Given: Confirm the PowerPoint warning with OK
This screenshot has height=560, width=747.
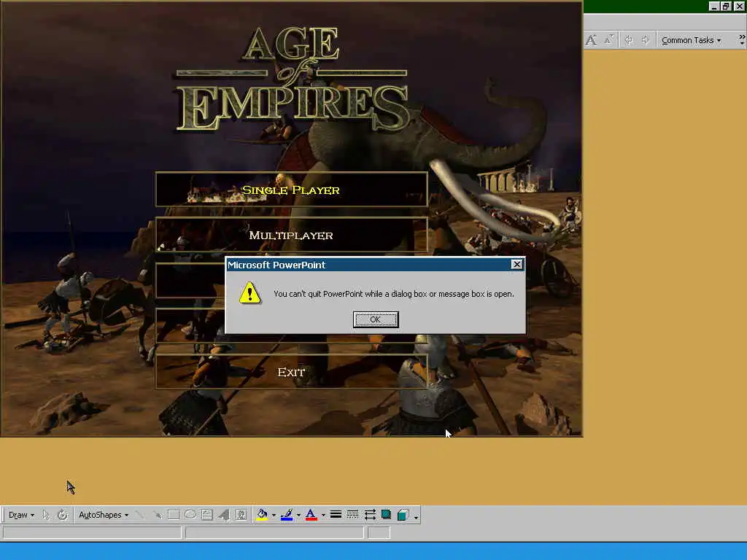Looking at the screenshot, I should (376, 319).
